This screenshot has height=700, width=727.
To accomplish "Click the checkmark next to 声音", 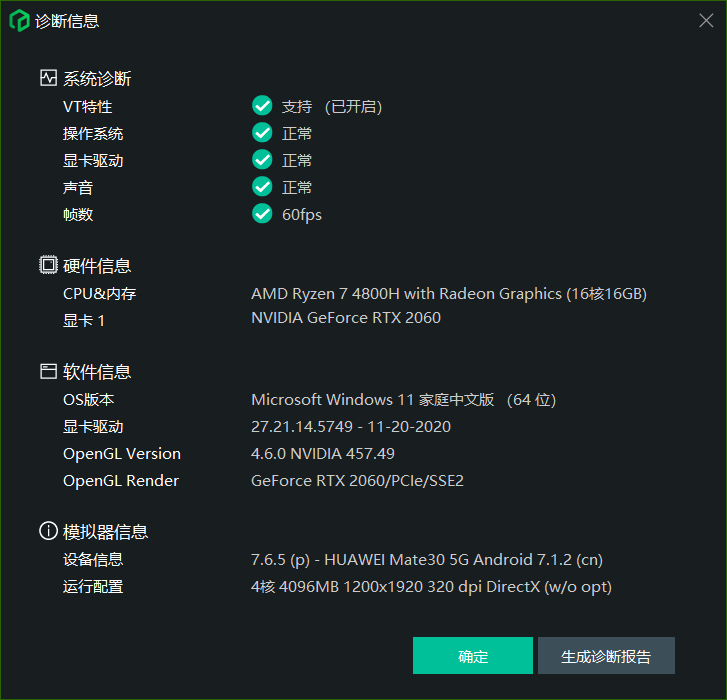I will (262, 186).
